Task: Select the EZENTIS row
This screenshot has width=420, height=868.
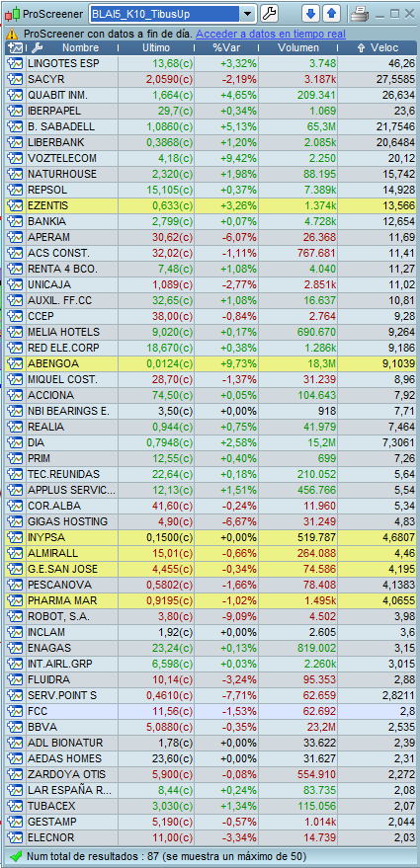Action: tap(210, 206)
